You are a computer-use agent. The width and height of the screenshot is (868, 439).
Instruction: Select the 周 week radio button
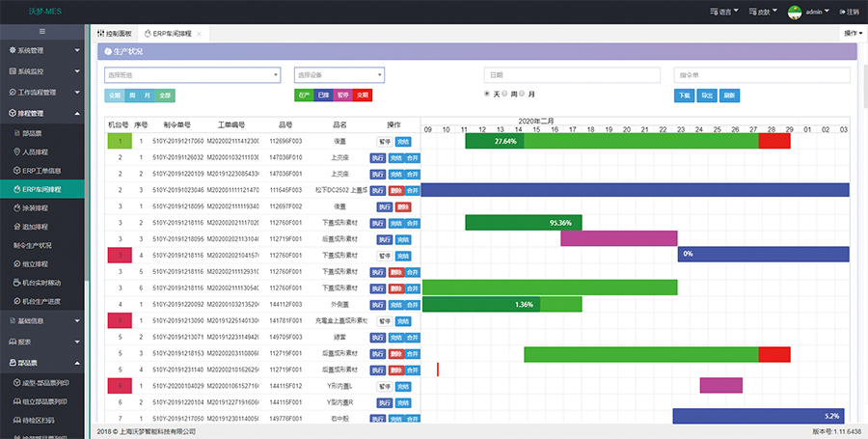[x=504, y=94]
